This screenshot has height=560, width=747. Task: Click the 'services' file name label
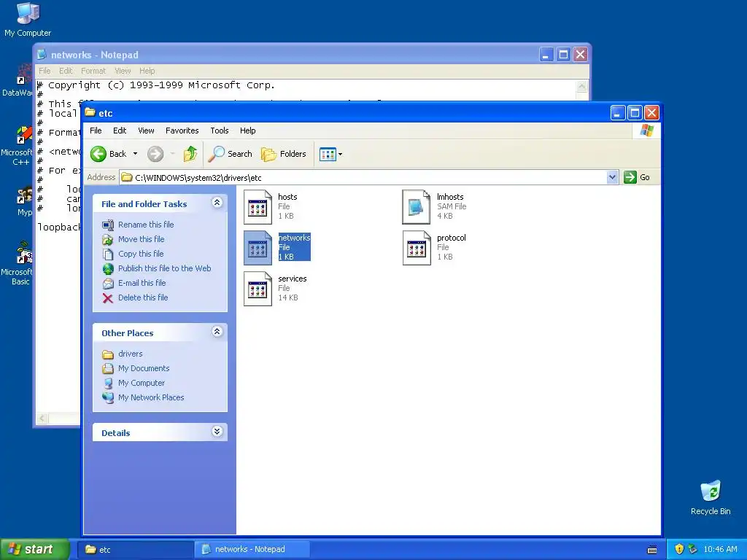pos(292,279)
